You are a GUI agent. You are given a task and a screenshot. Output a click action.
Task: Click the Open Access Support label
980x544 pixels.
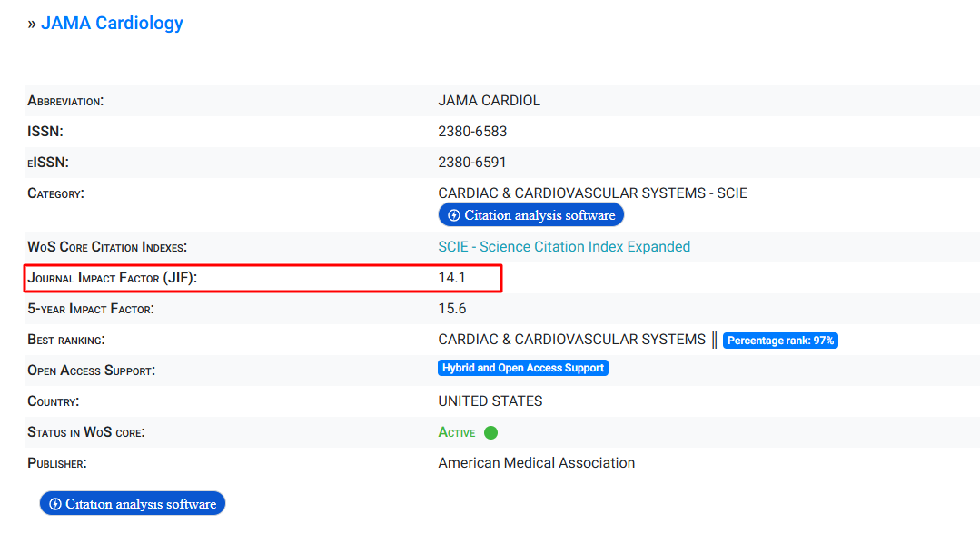coord(91,371)
